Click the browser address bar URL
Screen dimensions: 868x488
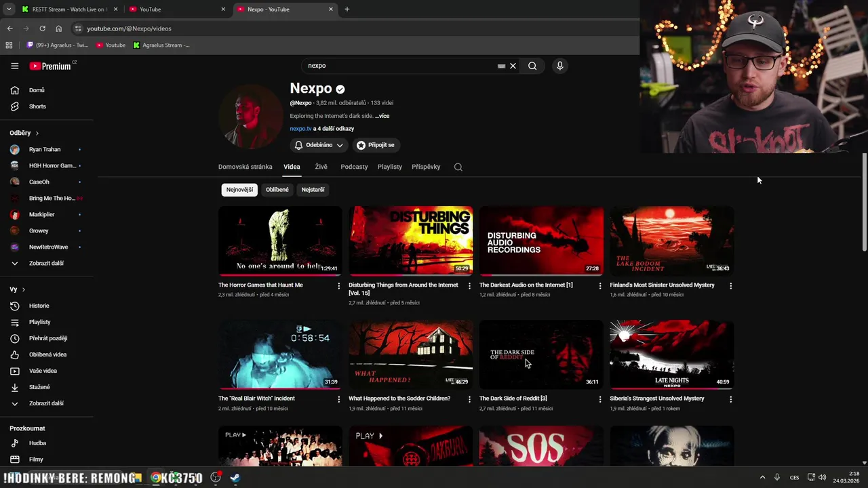tap(129, 28)
